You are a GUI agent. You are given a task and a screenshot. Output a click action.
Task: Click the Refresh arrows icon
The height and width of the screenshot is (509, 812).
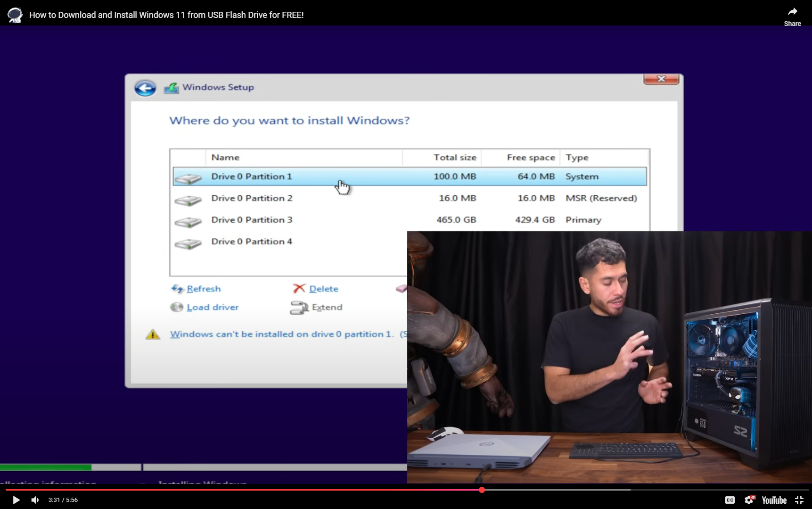(177, 289)
